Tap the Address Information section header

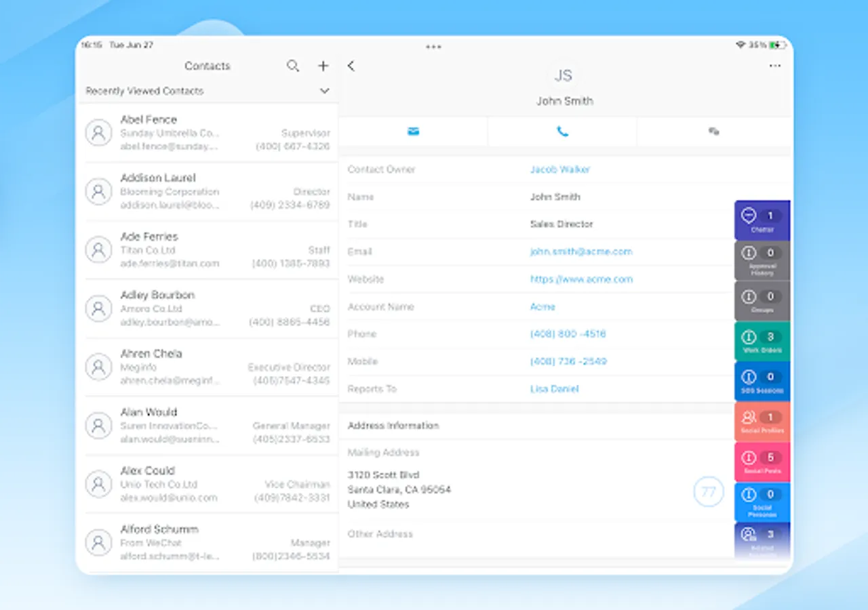coord(393,426)
